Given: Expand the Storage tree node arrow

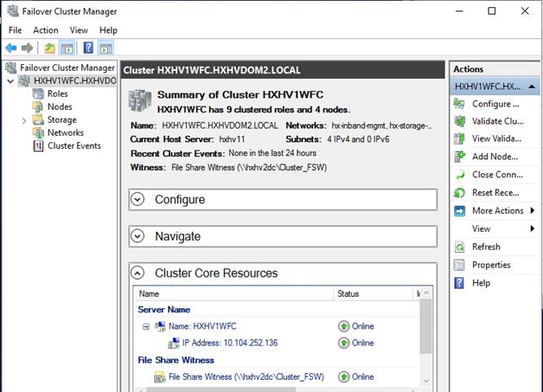Looking at the screenshot, I should tap(24, 120).
